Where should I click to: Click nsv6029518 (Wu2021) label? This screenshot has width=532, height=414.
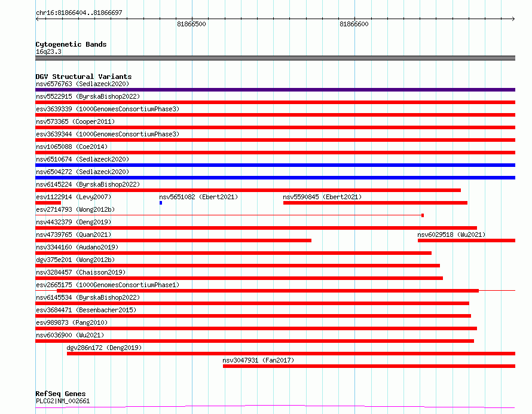coord(451,235)
